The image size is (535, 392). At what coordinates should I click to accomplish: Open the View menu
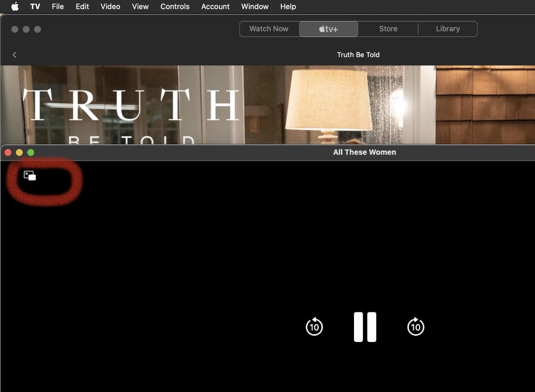coord(140,7)
